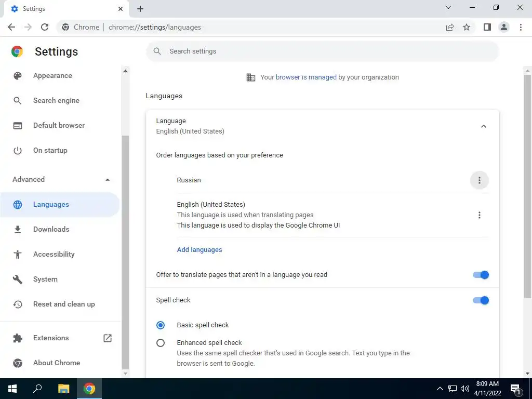Open the 'browser is managed' link
The image size is (532, 399).
(306, 77)
